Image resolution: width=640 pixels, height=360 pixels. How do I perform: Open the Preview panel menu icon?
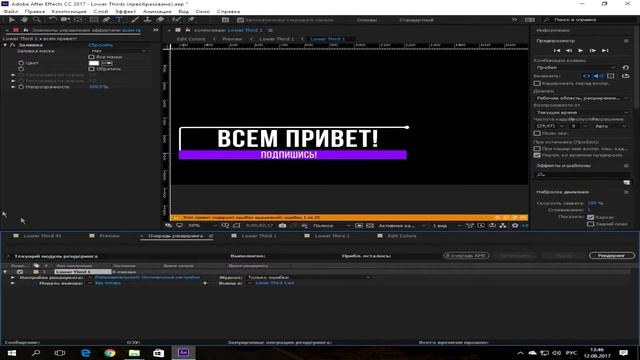(x=626, y=41)
